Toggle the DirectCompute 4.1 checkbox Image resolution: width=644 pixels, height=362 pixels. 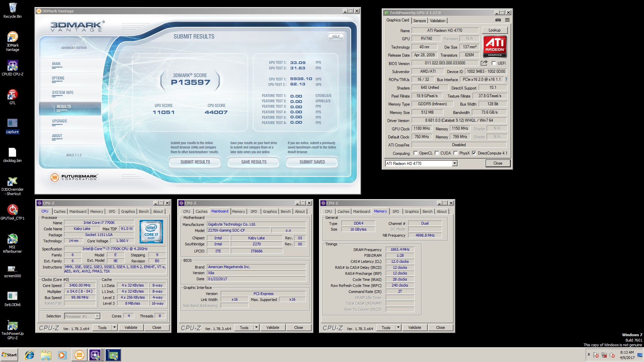[474, 153]
